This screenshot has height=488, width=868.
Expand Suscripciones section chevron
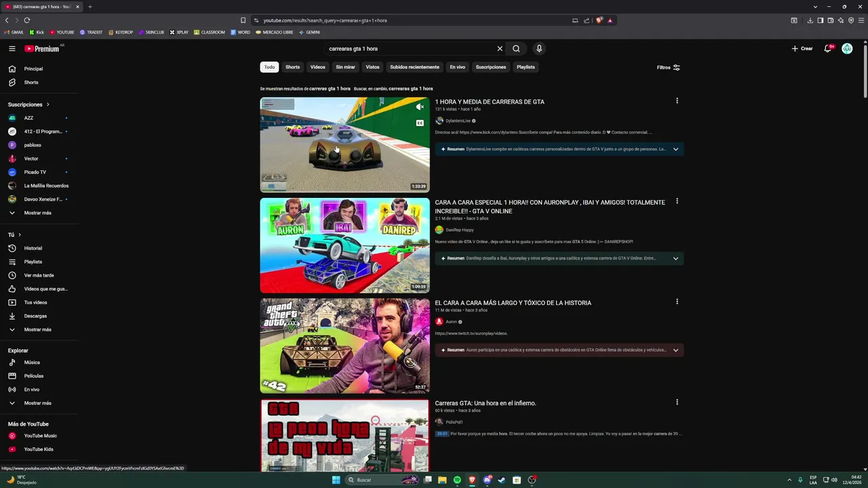[x=48, y=104]
